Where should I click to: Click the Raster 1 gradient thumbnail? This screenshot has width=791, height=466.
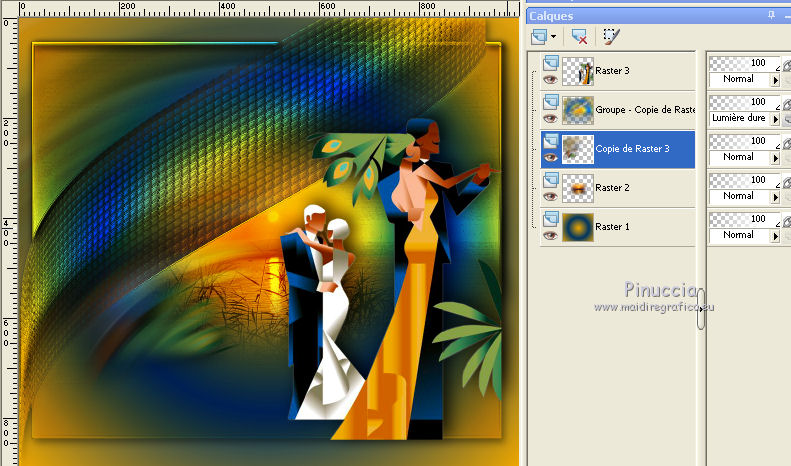[x=578, y=227]
